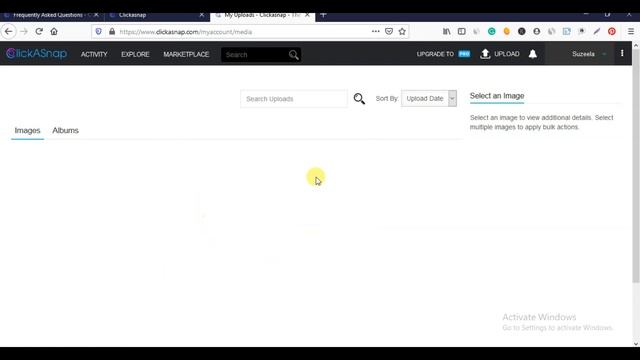Open the Marketplace menu item
Image resolution: width=640 pixels, height=360 pixels.
pyautogui.click(x=186, y=54)
